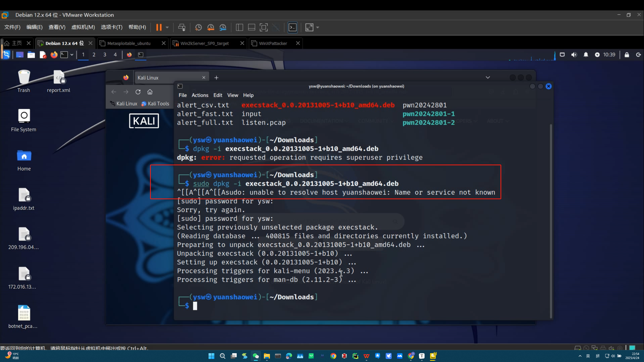Click the Kali Tools bookmark

pos(155,104)
